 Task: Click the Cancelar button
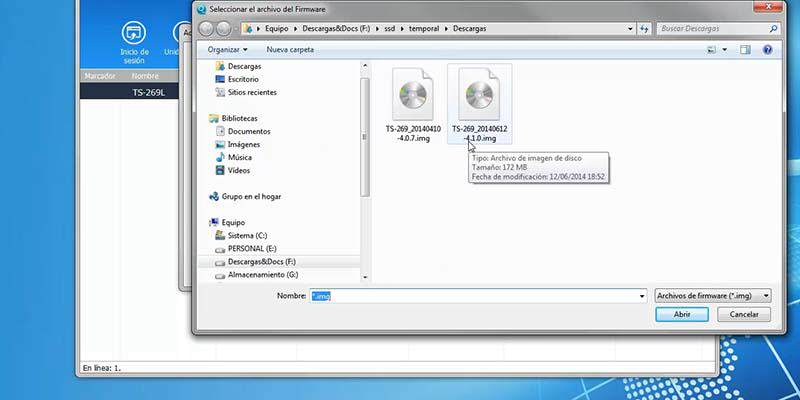pos(744,314)
